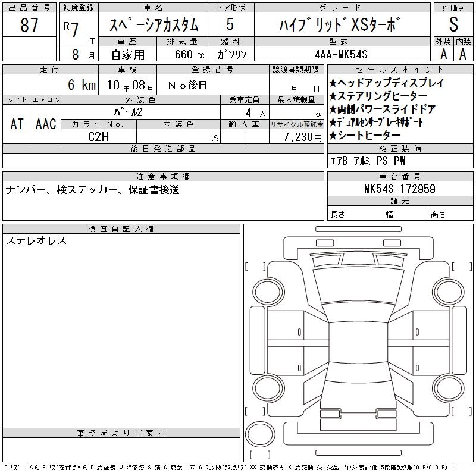Click the overall evaluation score S
The width and height of the screenshot is (476, 476).
tap(453, 26)
